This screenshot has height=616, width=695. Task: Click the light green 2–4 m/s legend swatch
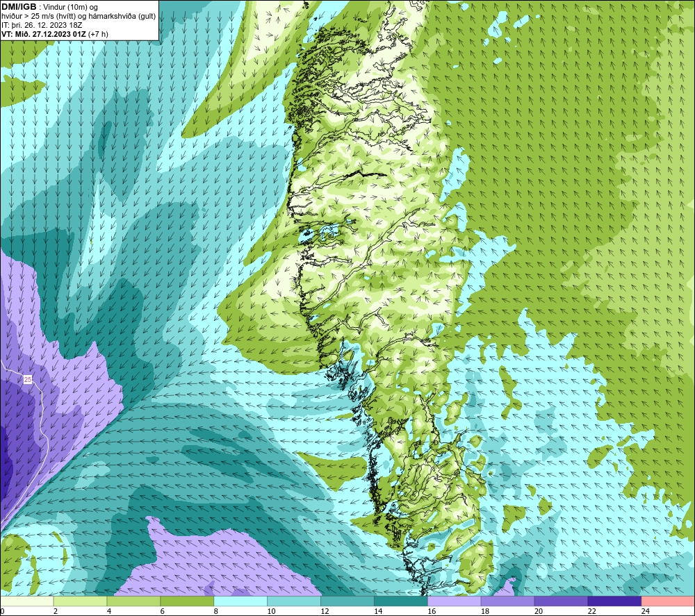point(80,601)
